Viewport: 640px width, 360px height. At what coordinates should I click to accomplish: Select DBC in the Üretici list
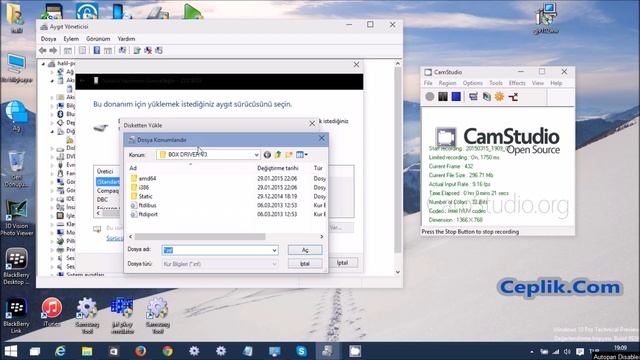(x=102, y=200)
